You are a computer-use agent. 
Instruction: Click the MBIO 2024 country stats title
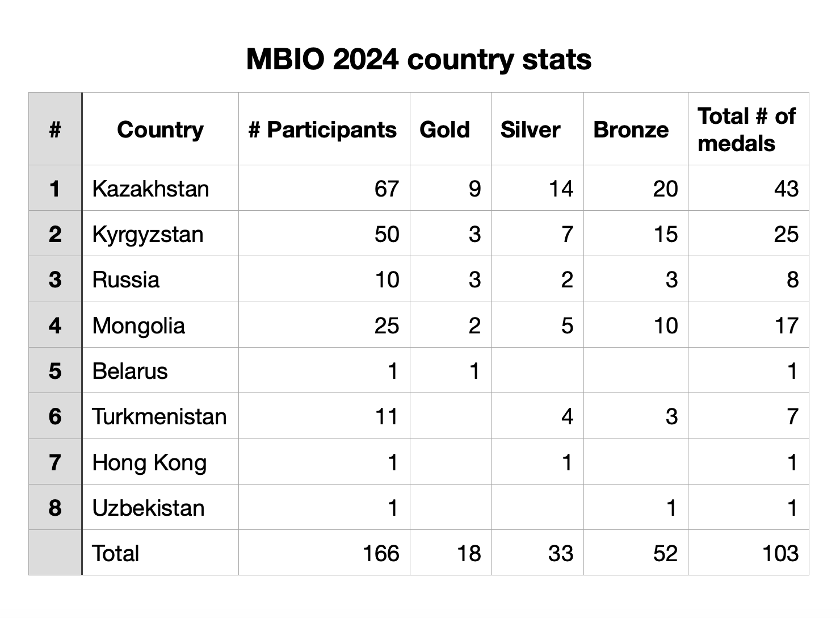[419, 60]
